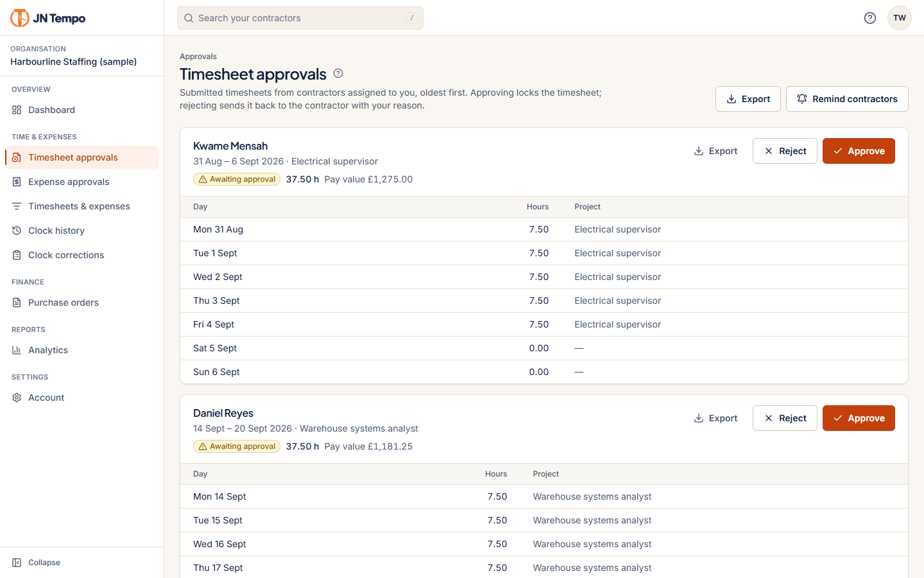Click the Collapse sidebar icon

(17, 563)
